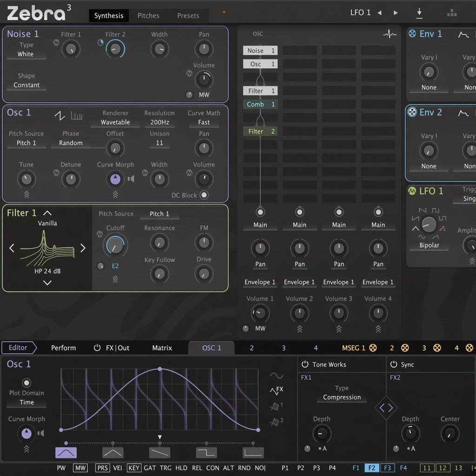Open the Perform tab
This screenshot has height=476, width=476.
[x=63, y=348]
